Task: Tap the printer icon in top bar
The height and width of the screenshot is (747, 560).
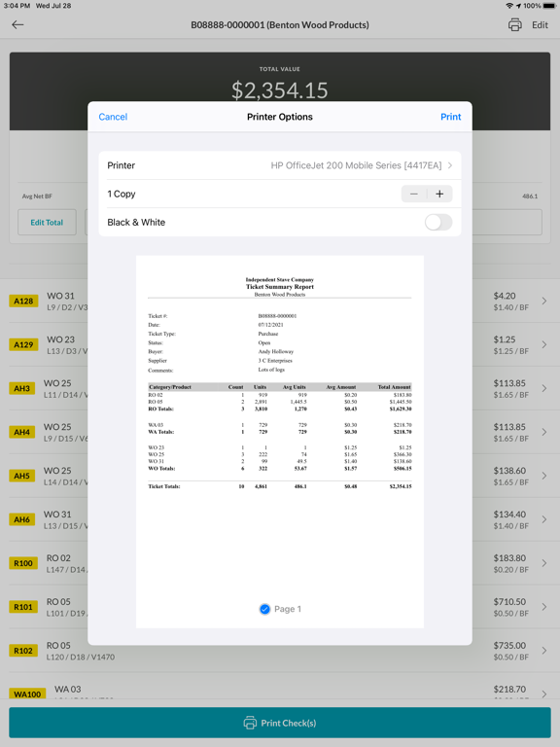Action: point(514,24)
